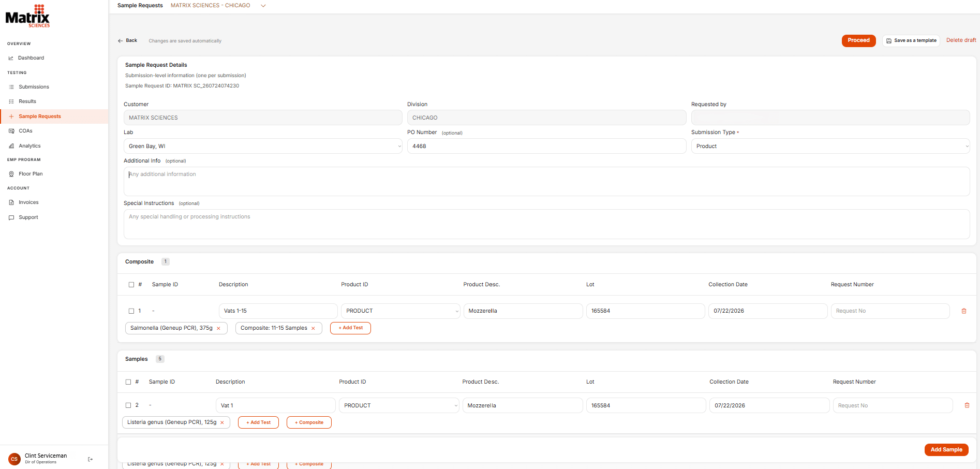This screenshot has height=469, width=980.
Task: Check composite row 1 checkbox
Action: point(131,311)
